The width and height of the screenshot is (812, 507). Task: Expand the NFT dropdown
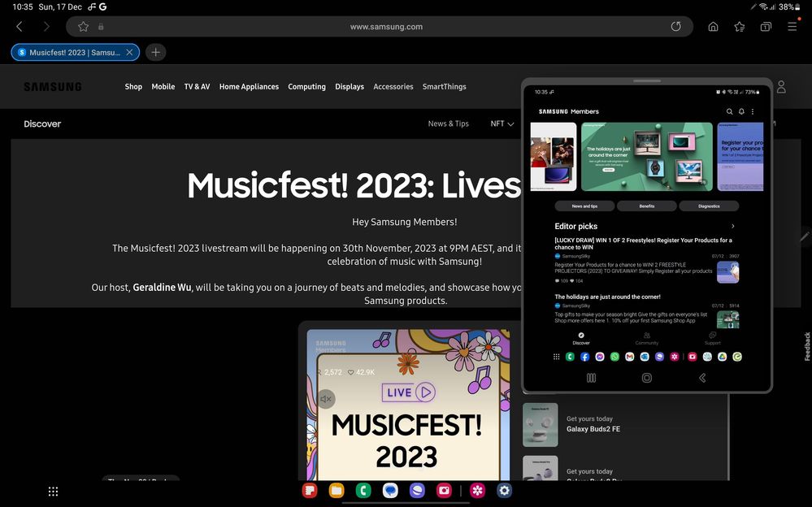pos(502,123)
